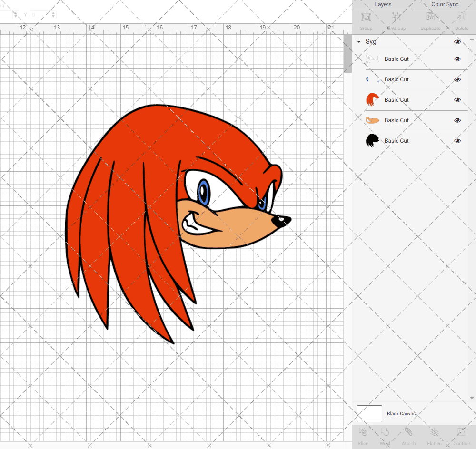The width and height of the screenshot is (476, 449).
Task: Hide the red hair Basic Cut layer
Action: click(457, 100)
